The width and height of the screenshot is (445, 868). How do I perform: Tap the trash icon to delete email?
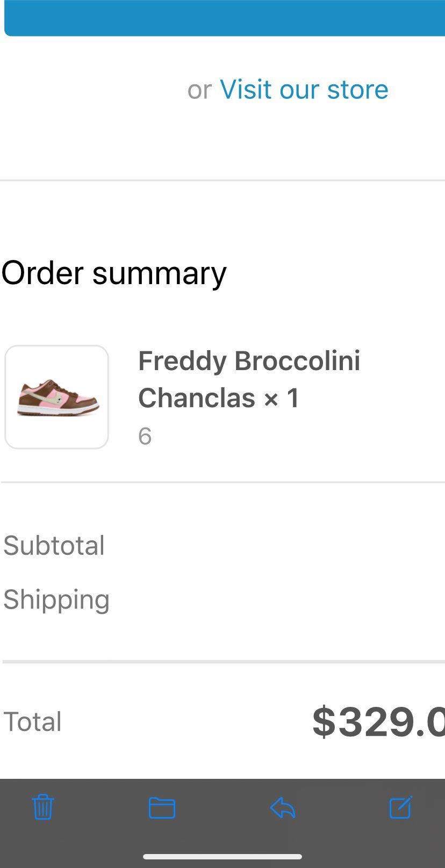[x=43, y=807]
